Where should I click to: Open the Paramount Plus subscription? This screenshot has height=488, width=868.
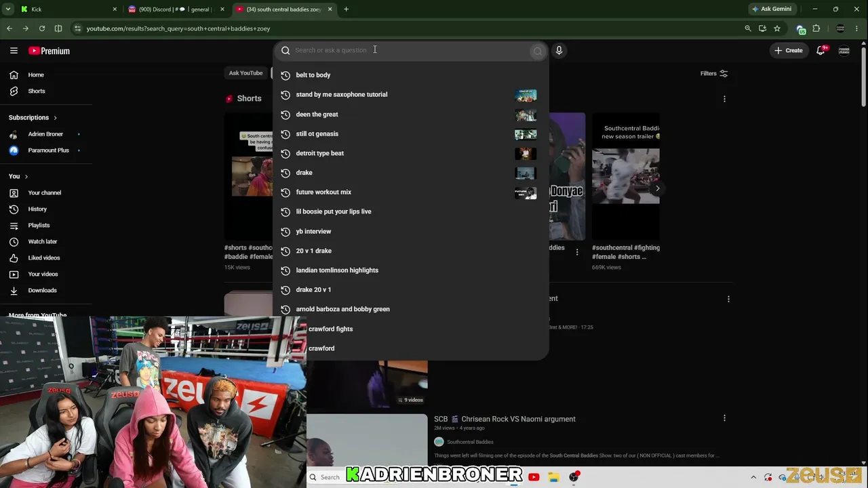tap(48, 150)
